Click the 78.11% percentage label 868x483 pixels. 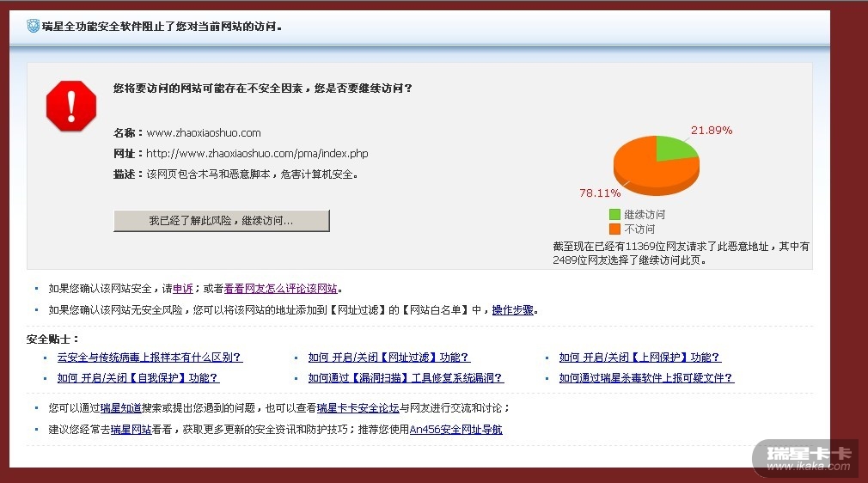600,193
